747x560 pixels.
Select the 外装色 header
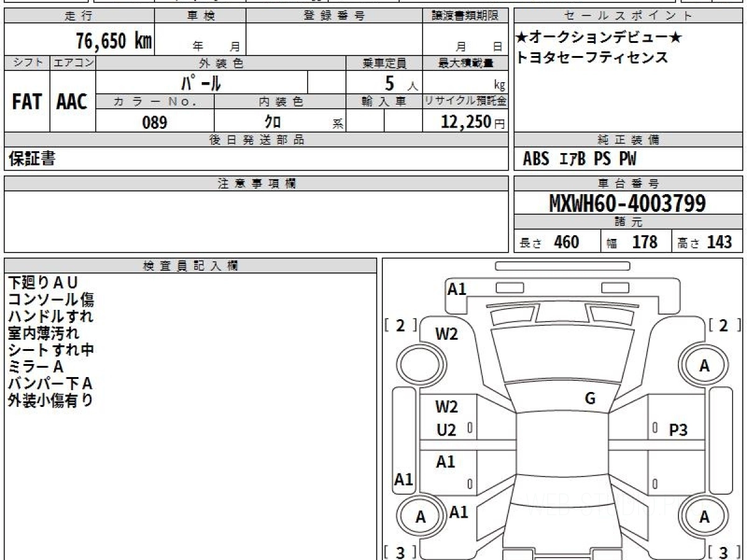click(x=221, y=63)
